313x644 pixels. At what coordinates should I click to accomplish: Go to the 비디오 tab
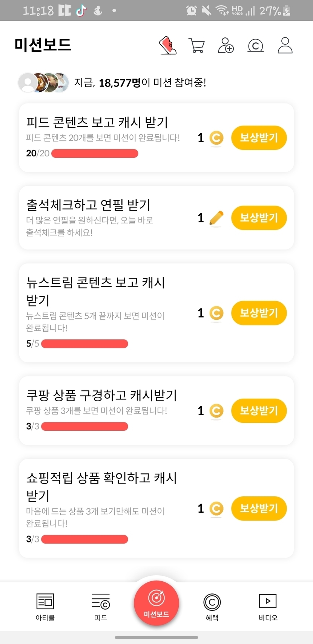pyautogui.click(x=268, y=606)
